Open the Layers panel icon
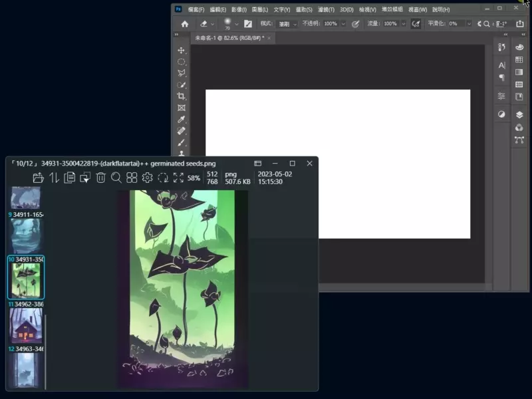This screenshot has width=532, height=399. point(519,114)
